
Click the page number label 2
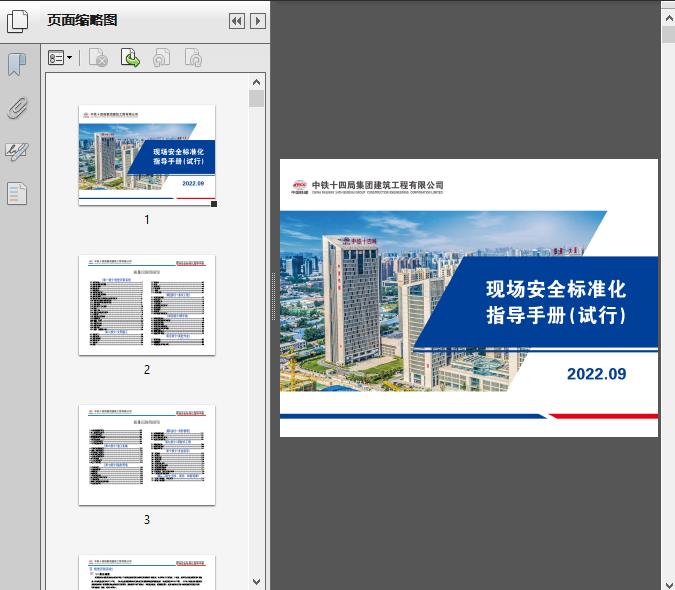click(x=147, y=370)
